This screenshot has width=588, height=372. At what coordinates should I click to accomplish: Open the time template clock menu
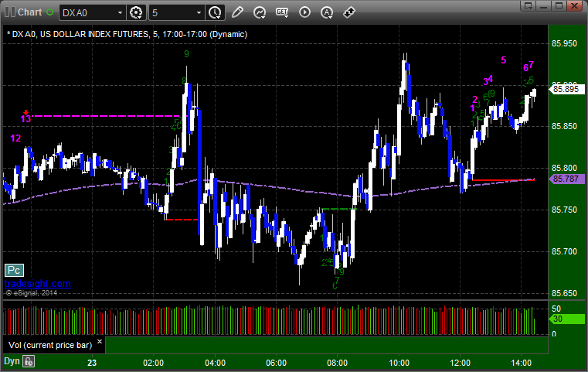pos(216,13)
